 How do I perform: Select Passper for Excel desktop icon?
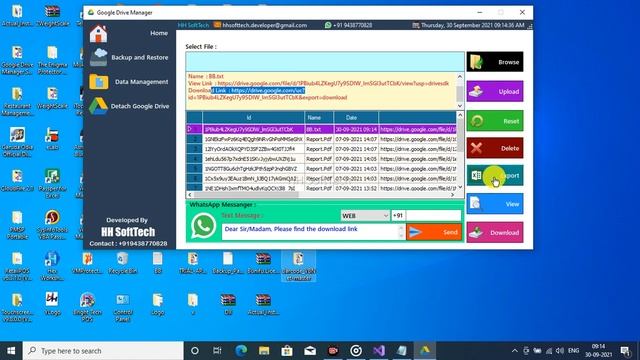coord(52,184)
